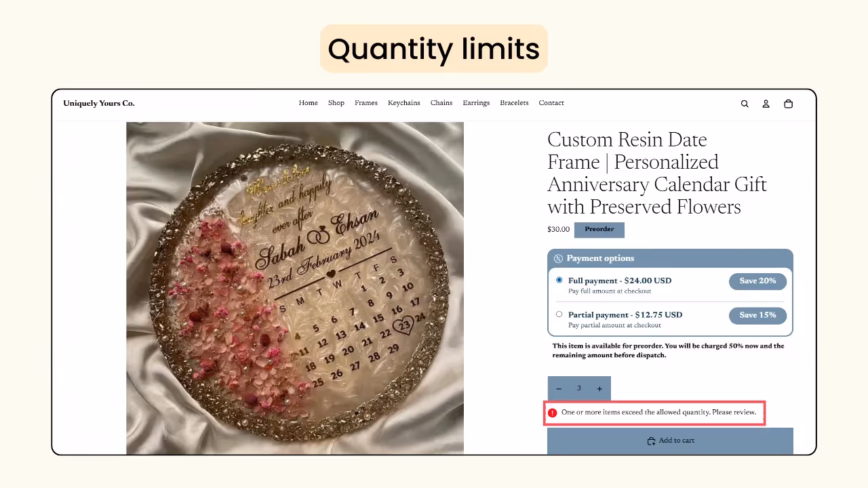868x488 pixels.
Task: Click the resin calendar product image
Action: click(295, 288)
